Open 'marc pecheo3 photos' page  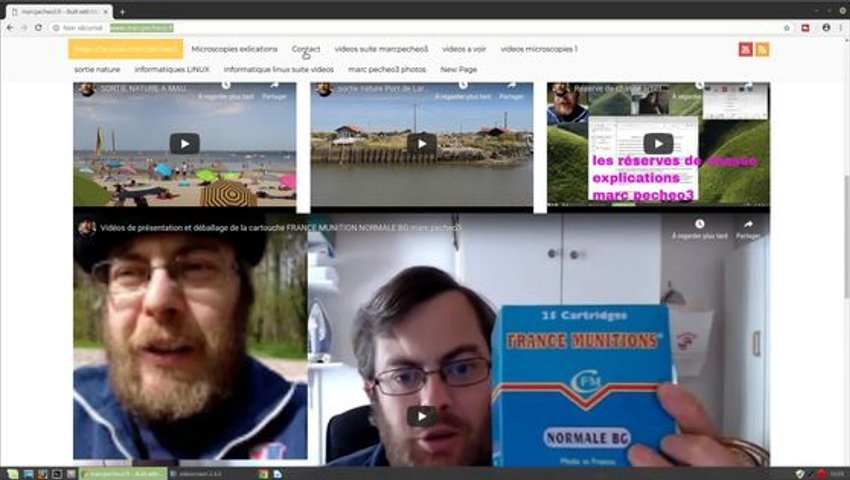coord(387,69)
